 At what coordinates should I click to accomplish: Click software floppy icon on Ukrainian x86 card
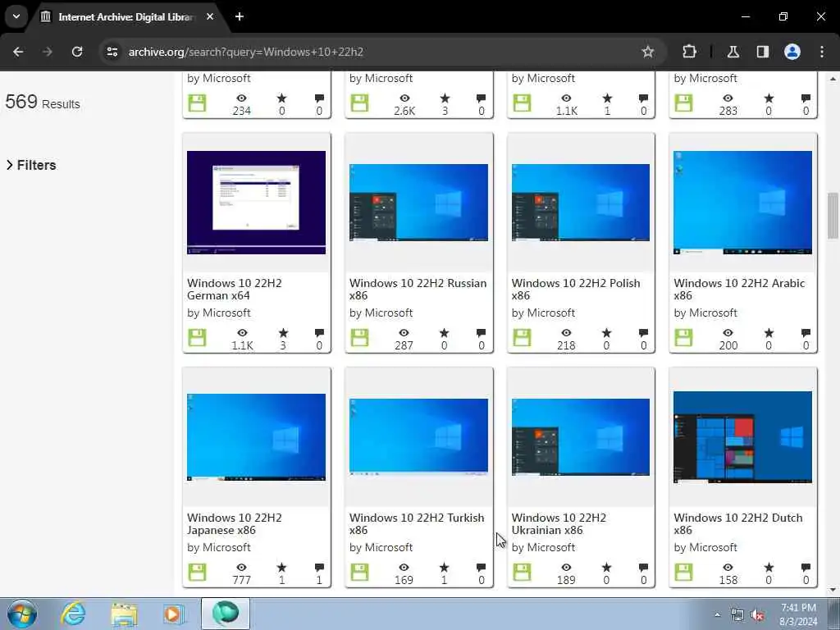tap(522, 572)
